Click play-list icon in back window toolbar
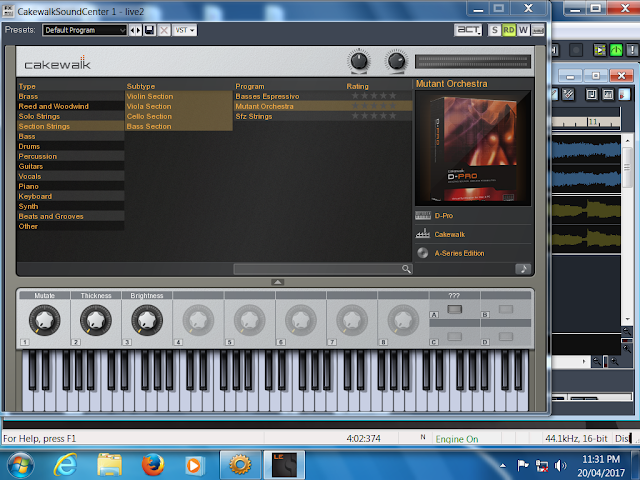This screenshot has width=640, height=480. pyautogui.click(x=600, y=50)
